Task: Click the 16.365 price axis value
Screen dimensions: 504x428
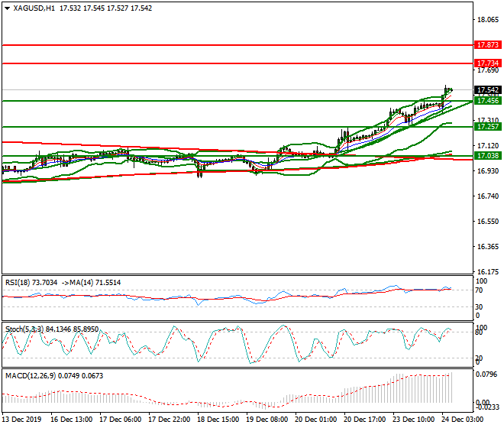Action: tap(488, 247)
